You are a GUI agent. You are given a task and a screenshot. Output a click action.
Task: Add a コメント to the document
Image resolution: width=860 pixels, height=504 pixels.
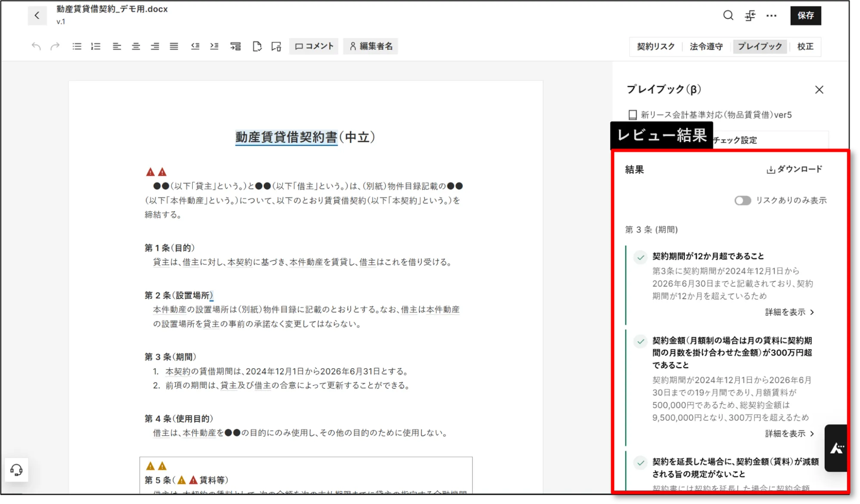314,46
